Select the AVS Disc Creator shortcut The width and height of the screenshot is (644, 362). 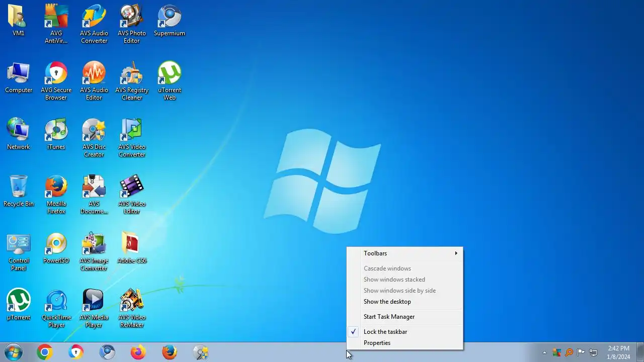pos(94,137)
